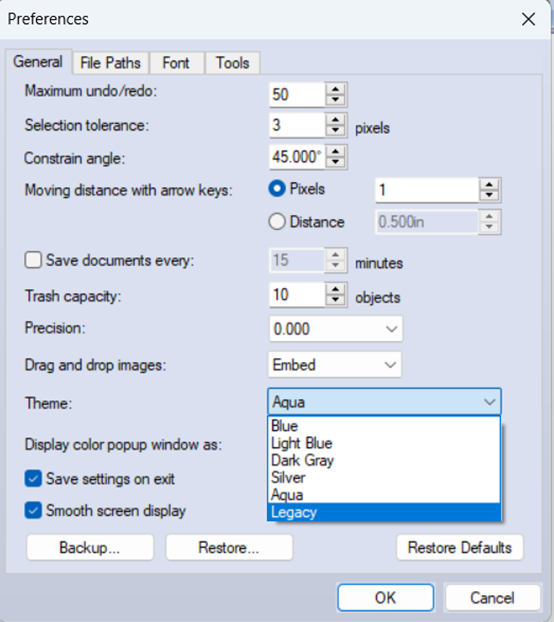Open the Tools tab
Image resolution: width=554 pixels, height=622 pixels.
tap(232, 63)
